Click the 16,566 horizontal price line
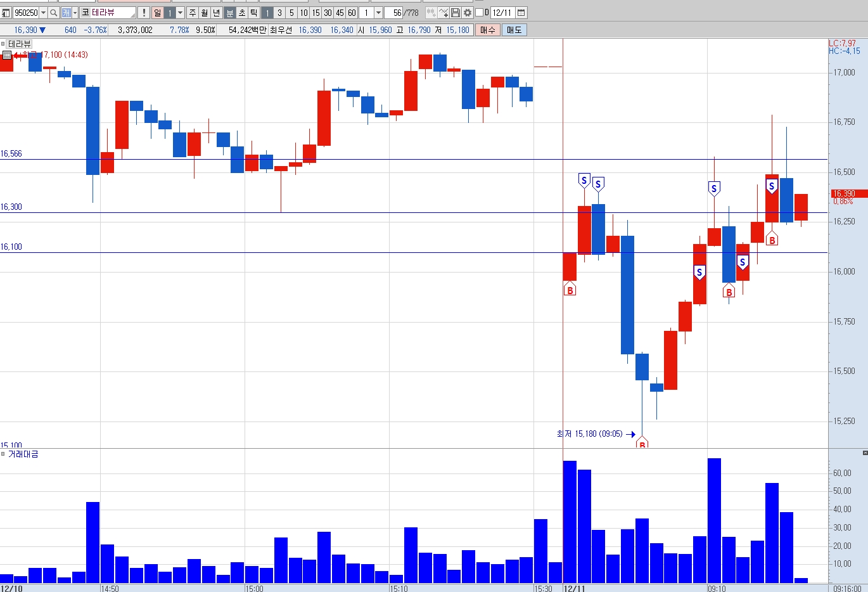The height and width of the screenshot is (592, 868). coord(414,160)
